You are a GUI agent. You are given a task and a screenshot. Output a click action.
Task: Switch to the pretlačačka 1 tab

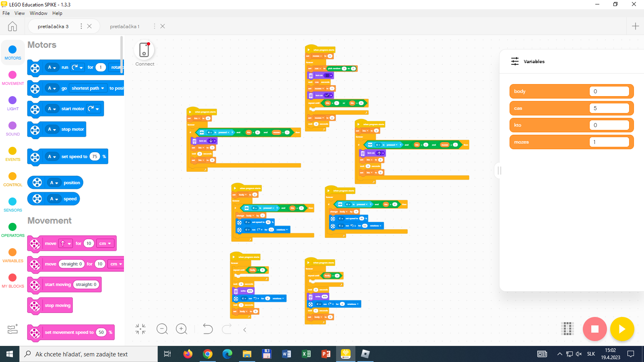tap(125, 27)
